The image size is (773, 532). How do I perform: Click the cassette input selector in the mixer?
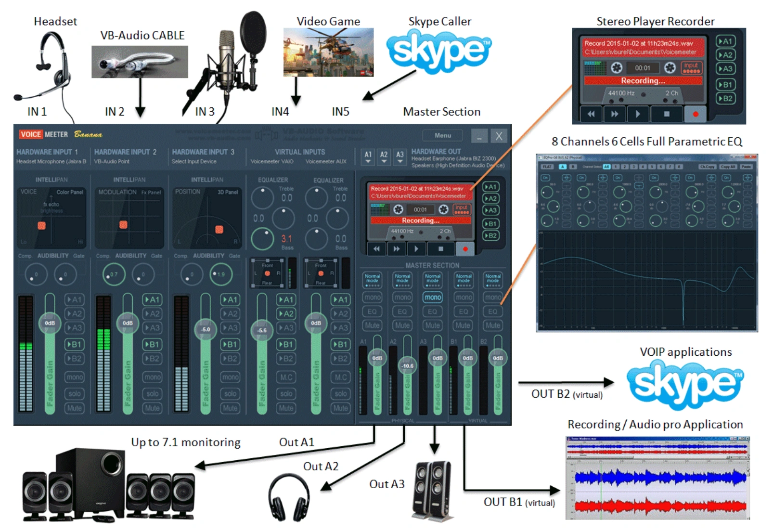click(x=462, y=209)
